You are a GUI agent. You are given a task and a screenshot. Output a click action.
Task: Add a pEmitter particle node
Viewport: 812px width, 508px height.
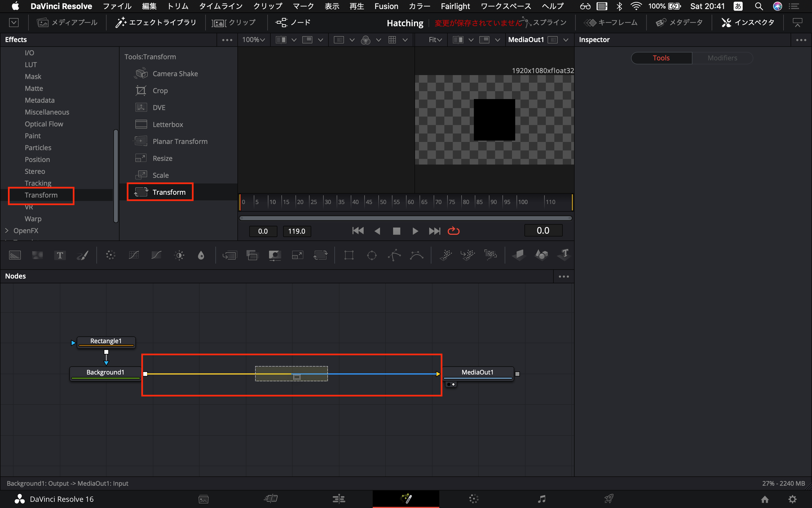click(445, 255)
